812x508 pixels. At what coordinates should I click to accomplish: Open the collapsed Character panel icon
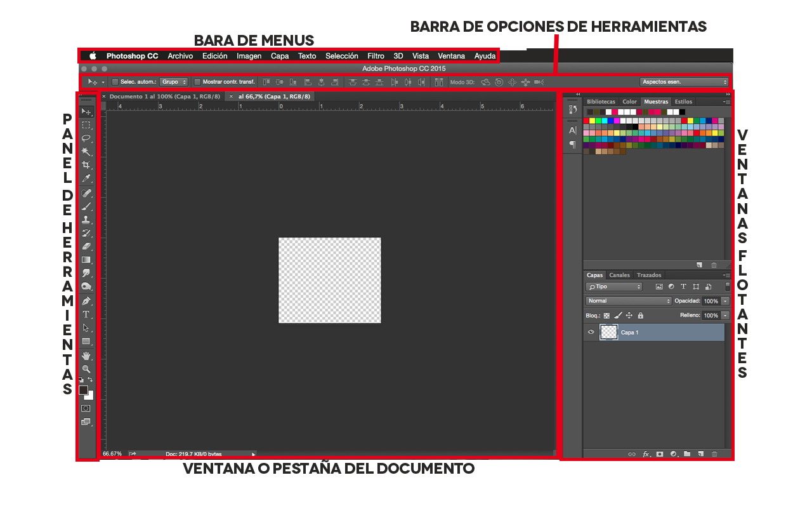573,130
